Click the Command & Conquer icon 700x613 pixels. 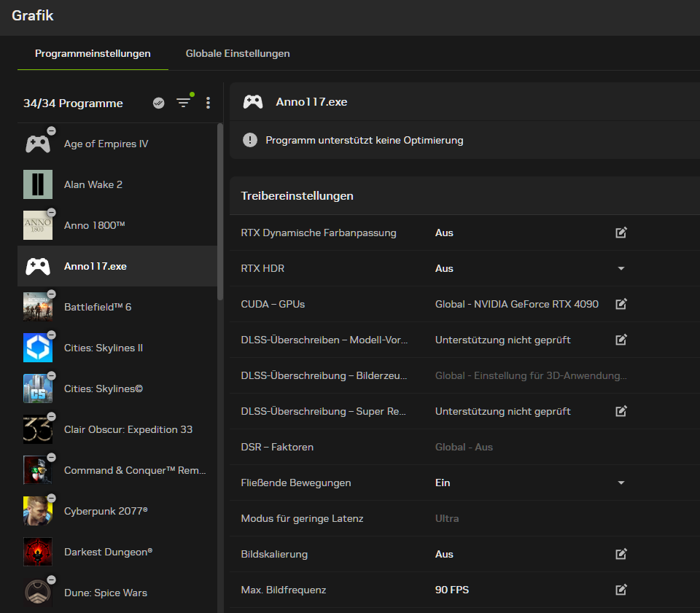(x=38, y=470)
